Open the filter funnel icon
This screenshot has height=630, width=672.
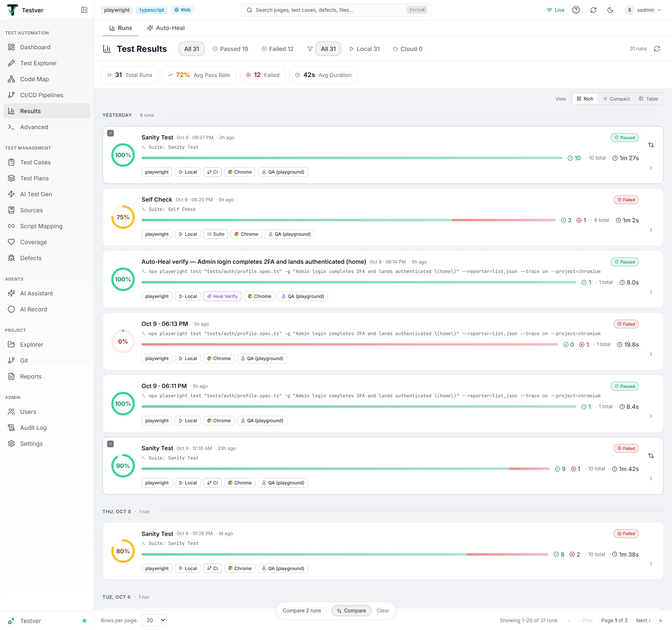pyautogui.click(x=310, y=49)
